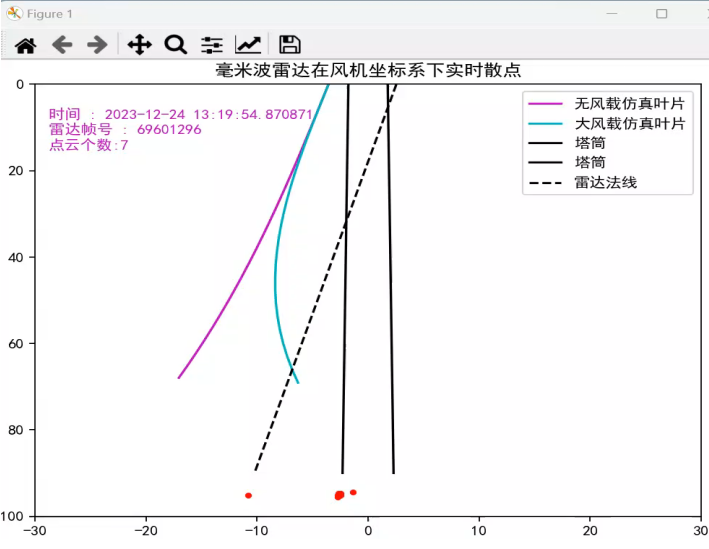709x549 pixels.
Task: Save the figure to disk
Action: pyautogui.click(x=289, y=45)
